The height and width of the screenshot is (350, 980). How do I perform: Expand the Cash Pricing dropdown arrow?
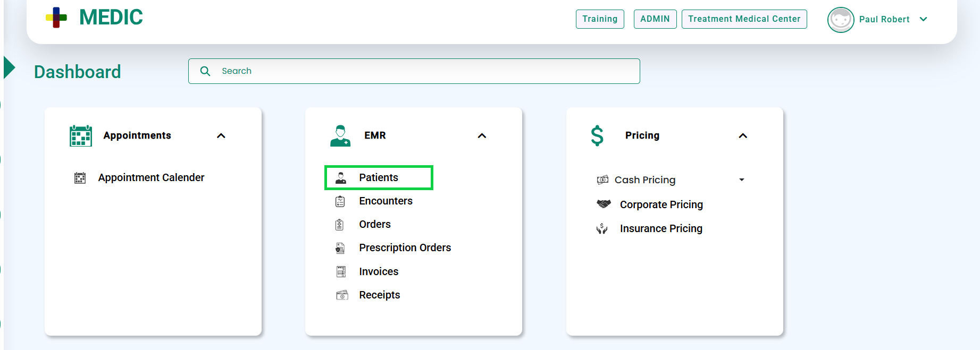click(742, 180)
